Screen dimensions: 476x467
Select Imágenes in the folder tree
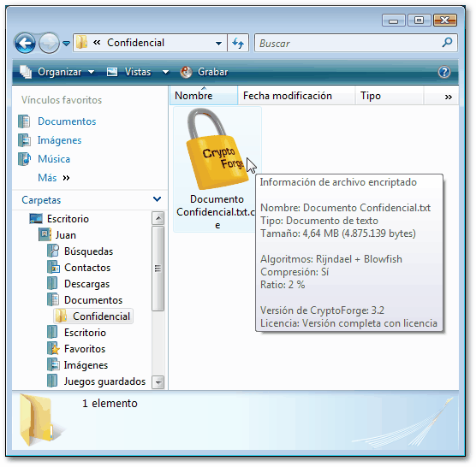pos(86,365)
